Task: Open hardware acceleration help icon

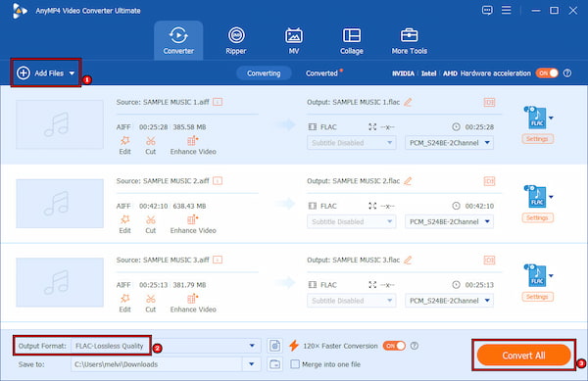Action: point(567,73)
